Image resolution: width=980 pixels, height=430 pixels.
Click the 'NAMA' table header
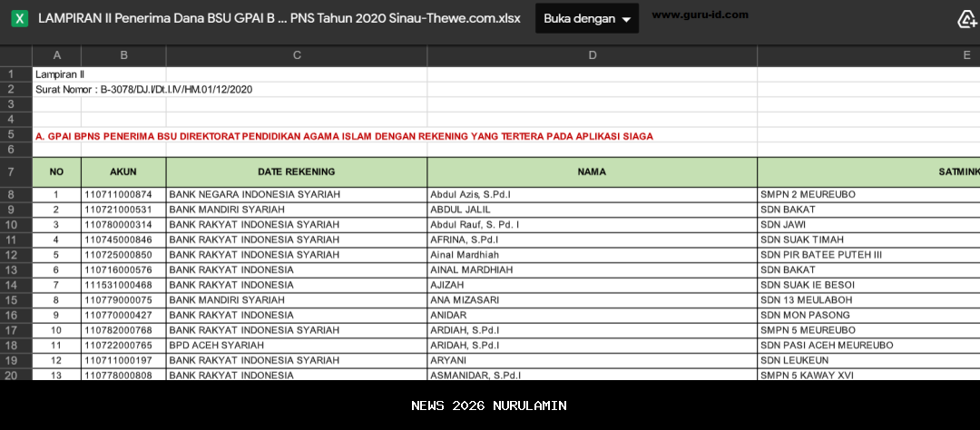592,171
